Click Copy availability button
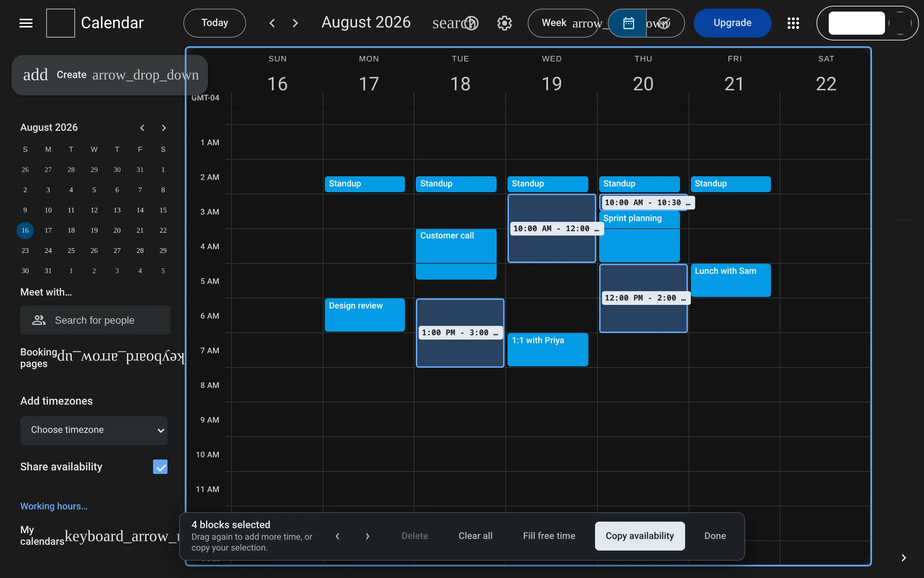Viewport: 924px width, 578px height. [640, 536]
